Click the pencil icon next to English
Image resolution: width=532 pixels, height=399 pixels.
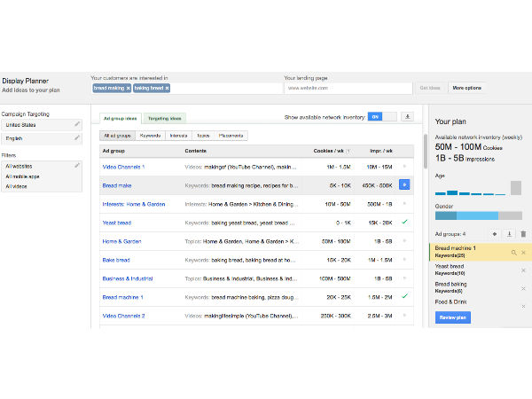click(x=77, y=138)
